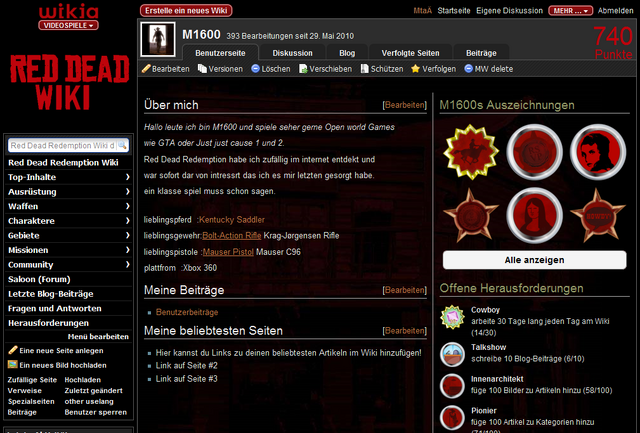Expand the Gebiete menu chevron
The image size is (640, 433).
[127, 235]
